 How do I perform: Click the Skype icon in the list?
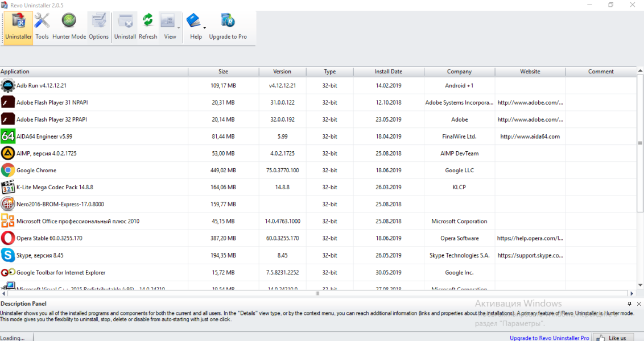pyautogui.click(x=8, y=255)
